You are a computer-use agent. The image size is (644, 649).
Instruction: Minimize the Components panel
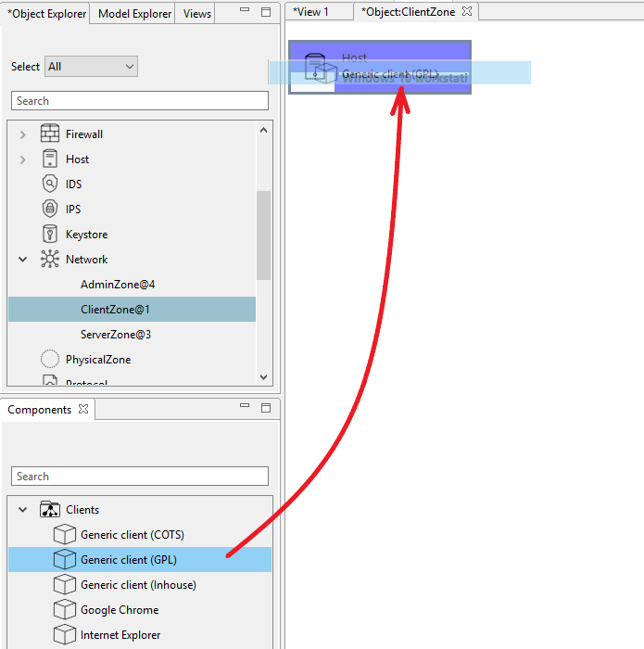(x=245, y=406)
